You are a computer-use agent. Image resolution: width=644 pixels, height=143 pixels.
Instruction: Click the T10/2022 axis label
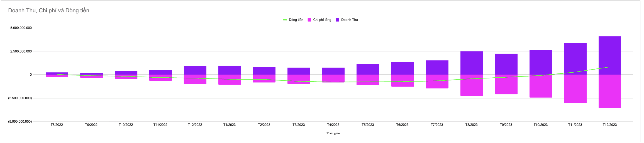click(126, 125)
